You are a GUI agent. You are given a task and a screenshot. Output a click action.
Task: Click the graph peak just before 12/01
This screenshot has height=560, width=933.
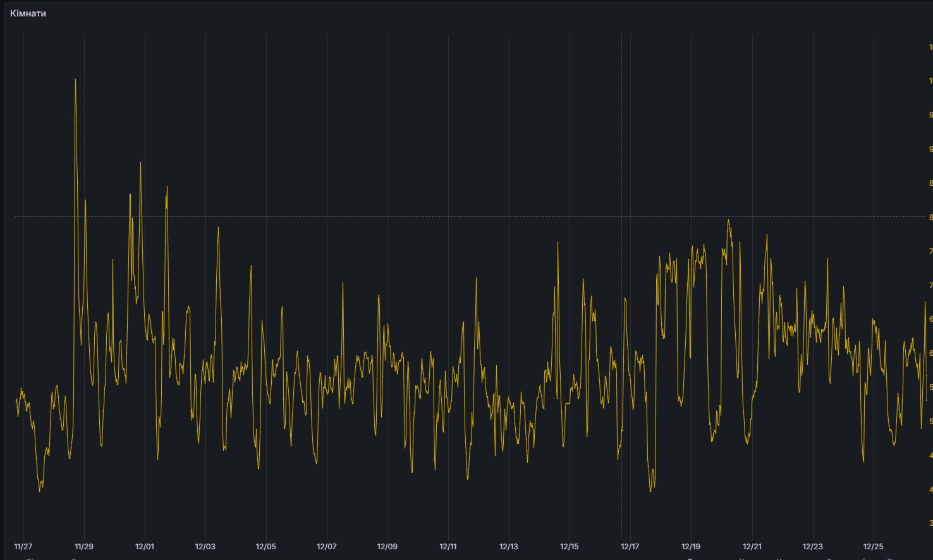click(x=140, y=163)
